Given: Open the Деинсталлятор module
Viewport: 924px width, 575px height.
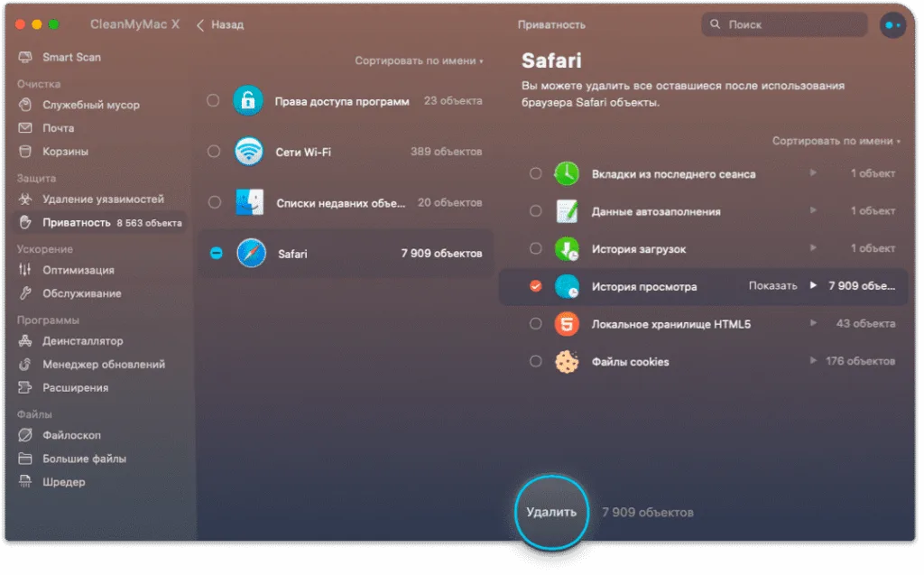Looking at the screenshot, I should tap(82, 341).
